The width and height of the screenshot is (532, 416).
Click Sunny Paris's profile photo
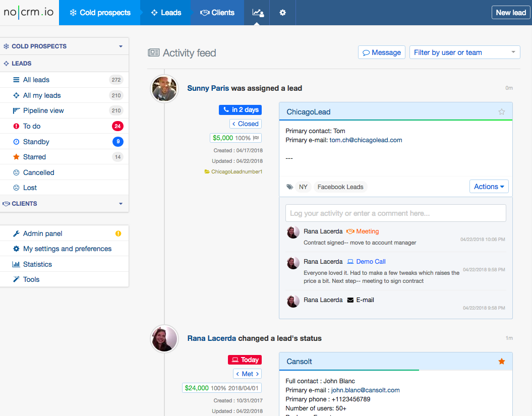pos(164,89)
